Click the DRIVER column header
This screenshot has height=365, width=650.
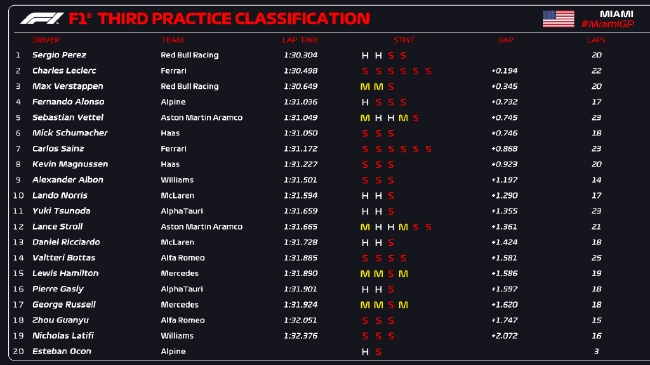tap(46, 40)
